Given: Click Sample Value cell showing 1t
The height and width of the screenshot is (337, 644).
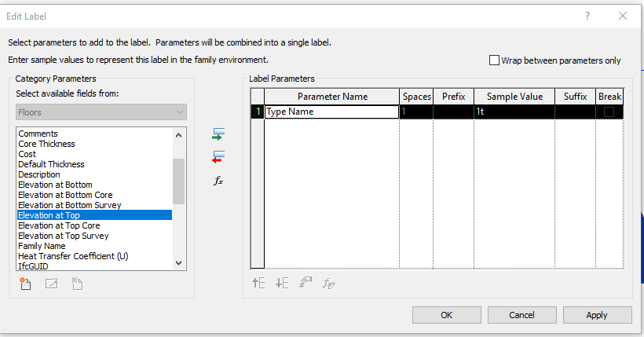Looking at the screenshot, I should click(x=514, y=112).
